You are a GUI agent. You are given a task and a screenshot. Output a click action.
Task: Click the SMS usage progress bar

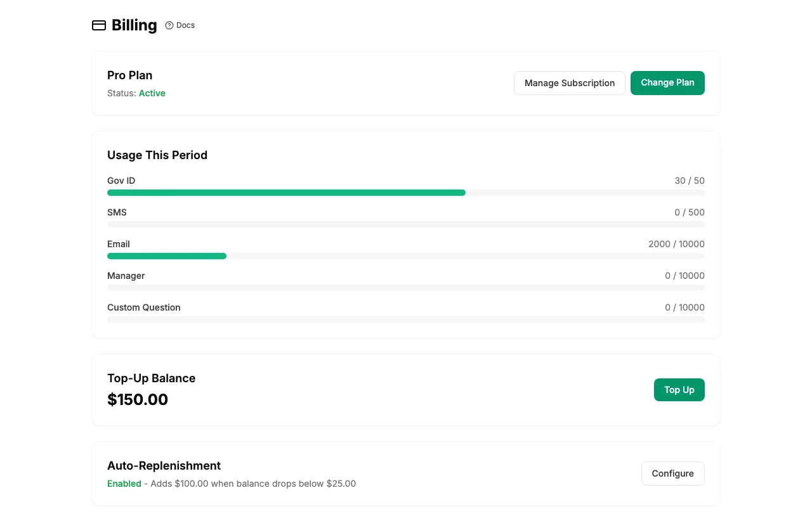point(406,224)
